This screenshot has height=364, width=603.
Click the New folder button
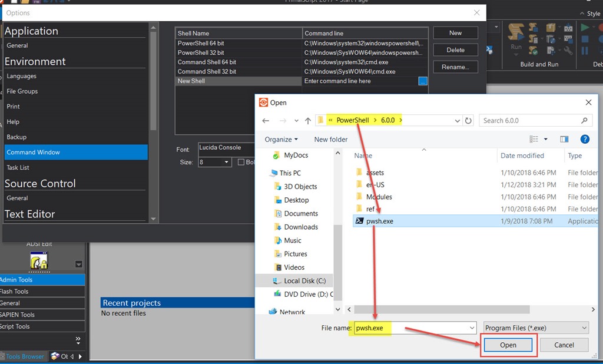331,139
